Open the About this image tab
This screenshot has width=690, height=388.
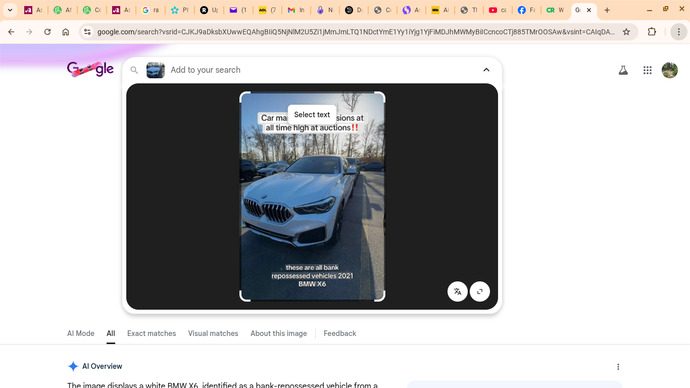pos(279,333)
